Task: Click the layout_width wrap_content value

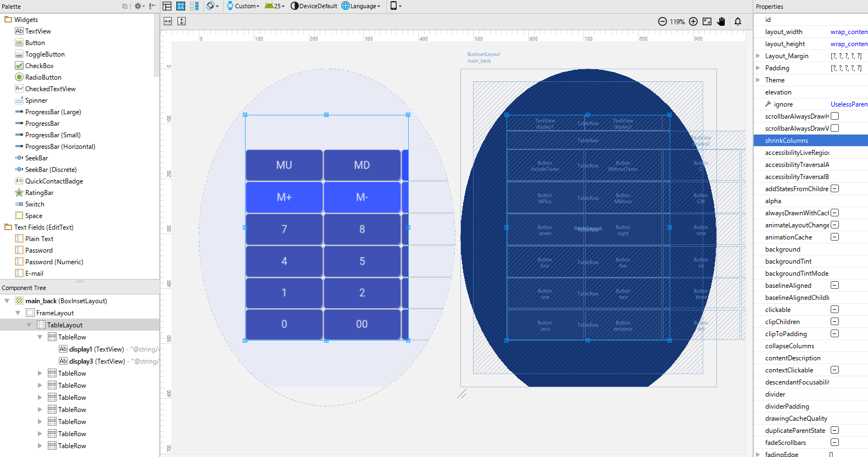Action: click(x=848, y=32)
